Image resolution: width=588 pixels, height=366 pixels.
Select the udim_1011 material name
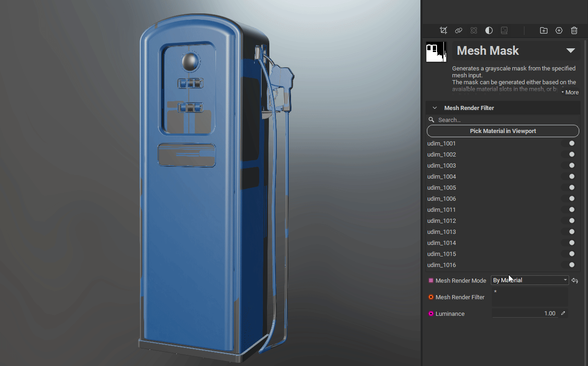click(x=442, y=209)
